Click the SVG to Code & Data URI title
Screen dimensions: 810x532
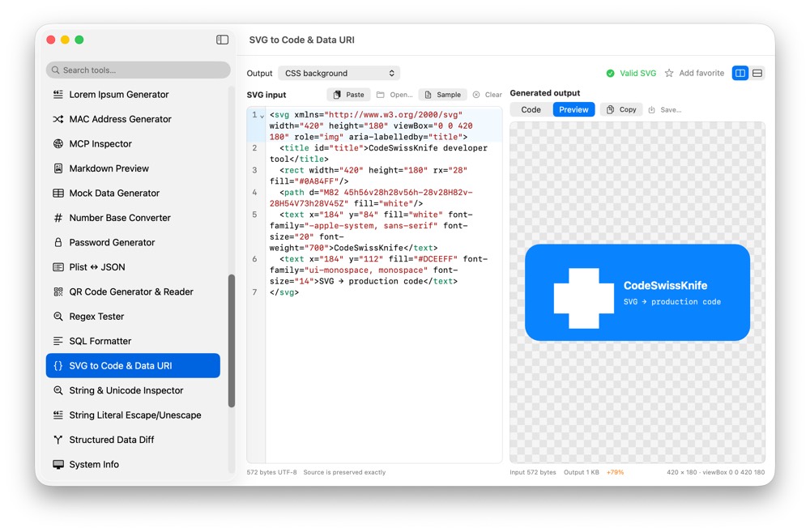coord(301,40)
